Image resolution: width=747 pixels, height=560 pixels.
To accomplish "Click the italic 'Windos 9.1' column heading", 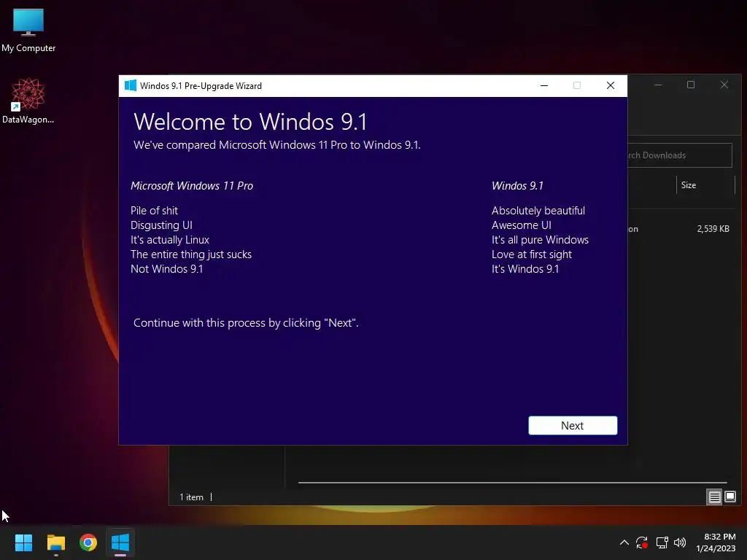I will pos(517,186).
